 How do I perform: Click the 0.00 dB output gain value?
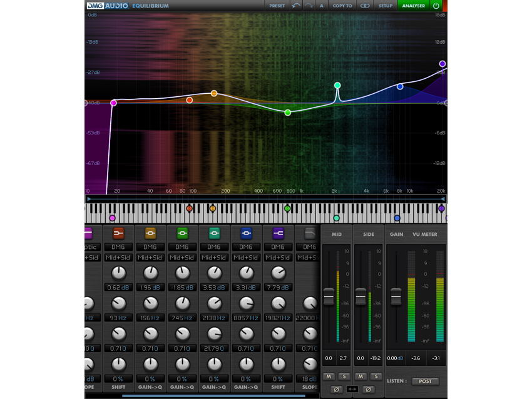click(x=396, y=358)
